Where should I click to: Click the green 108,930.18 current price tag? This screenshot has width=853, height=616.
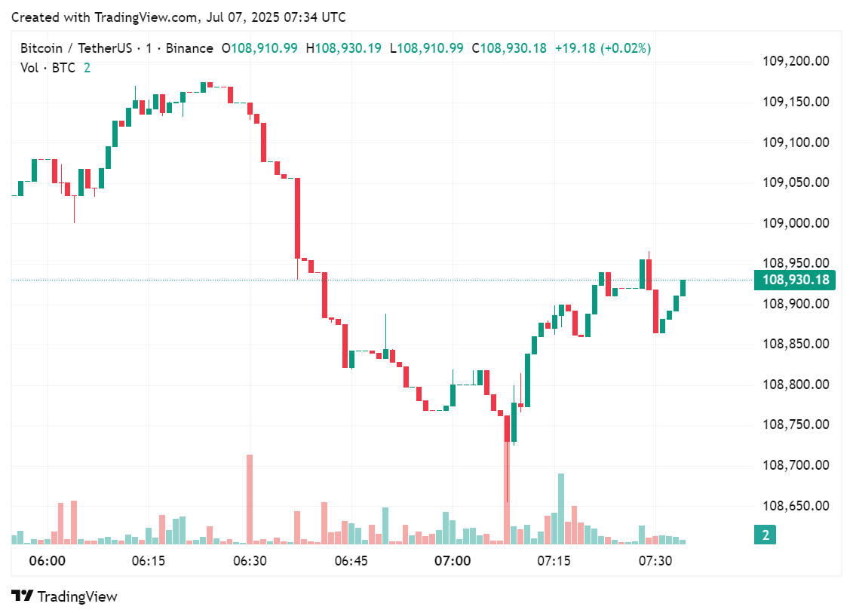795,280
